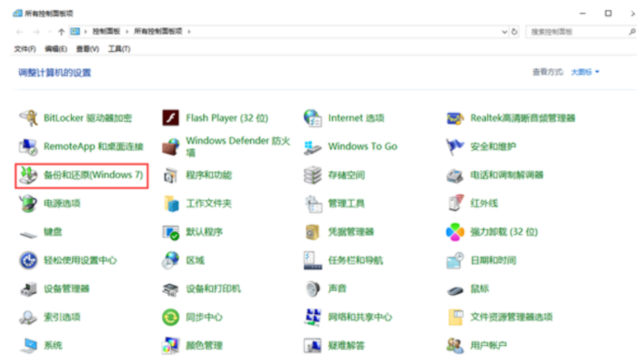This screenshot has width=637, height=364.
Task: Open the 备份和还原(Windows 7) icon
Action: coord(28,175)
